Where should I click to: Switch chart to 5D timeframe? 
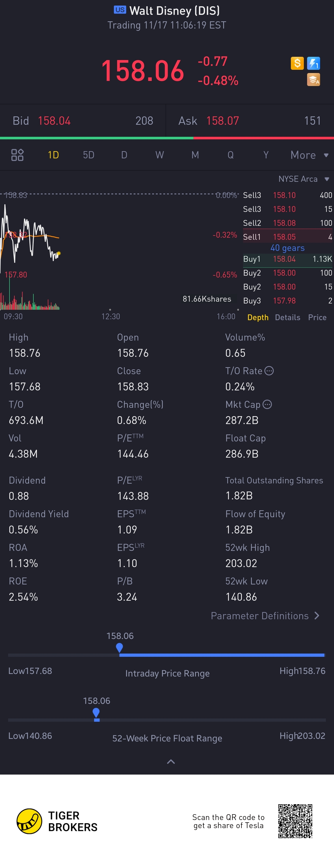[89, 155]
